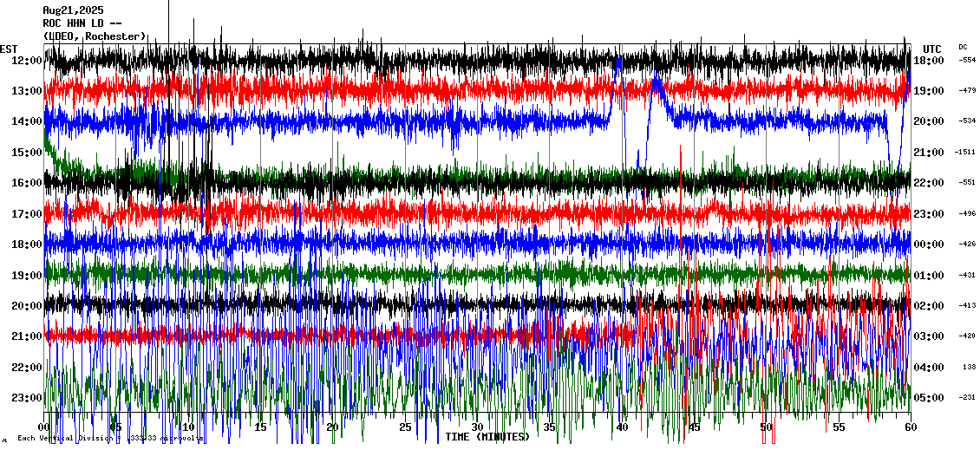Screen dimensions: 980x450
Task: Select the 14:00 EST time label
Action: 26,122
